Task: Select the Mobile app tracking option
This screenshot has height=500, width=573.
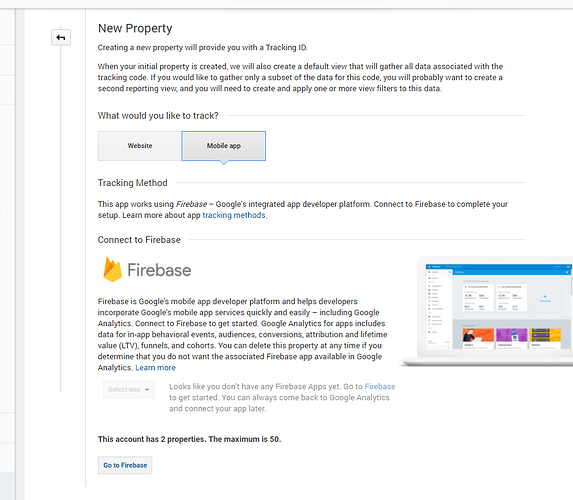Action: coord(224,146)
